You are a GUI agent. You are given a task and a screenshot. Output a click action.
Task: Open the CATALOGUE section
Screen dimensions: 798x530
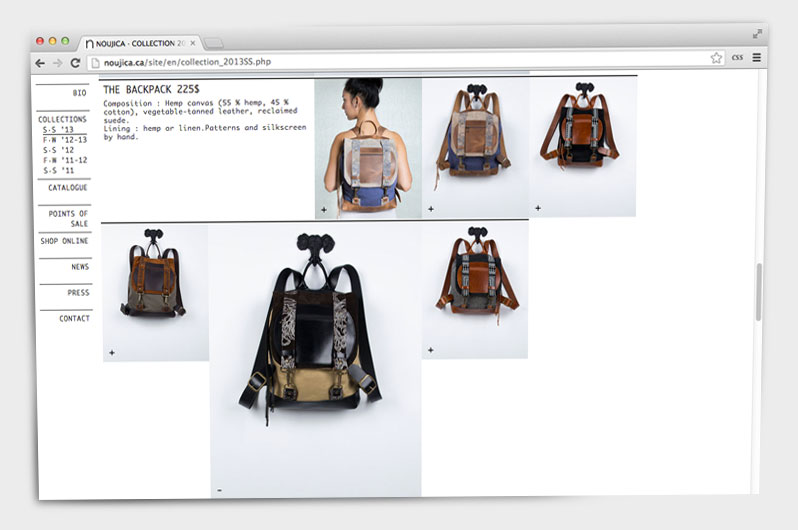tap(67, 188)
